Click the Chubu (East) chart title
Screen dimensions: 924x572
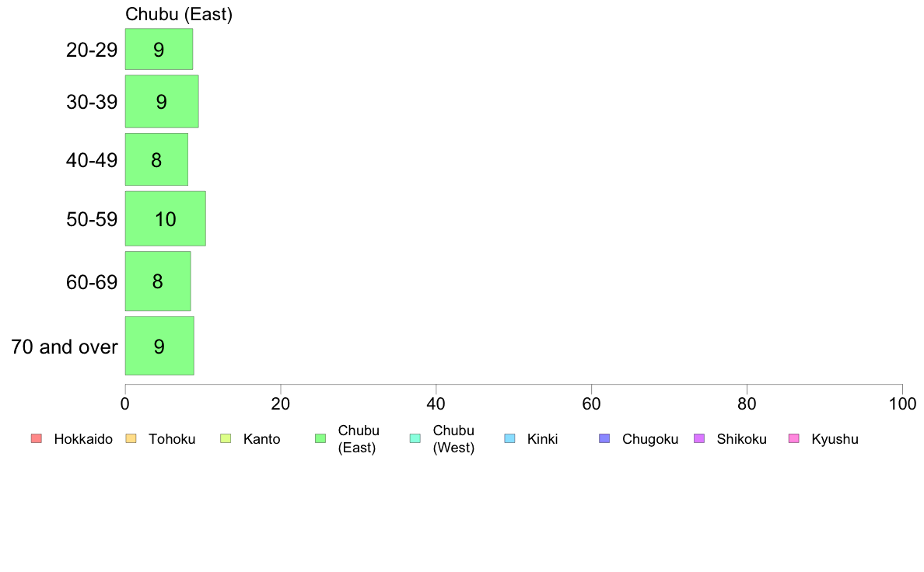(x=179, y=14)
